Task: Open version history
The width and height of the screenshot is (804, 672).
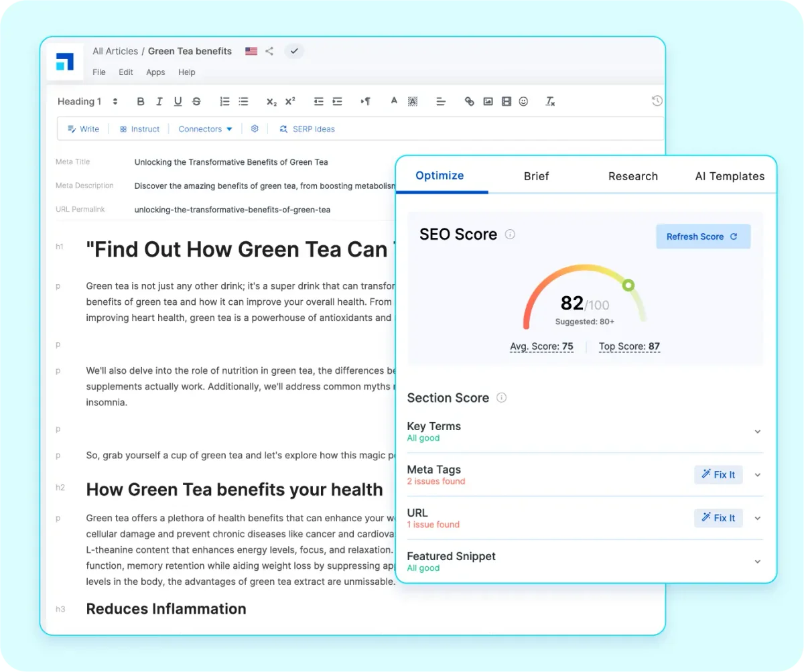Action: click(x=657, y=100)
